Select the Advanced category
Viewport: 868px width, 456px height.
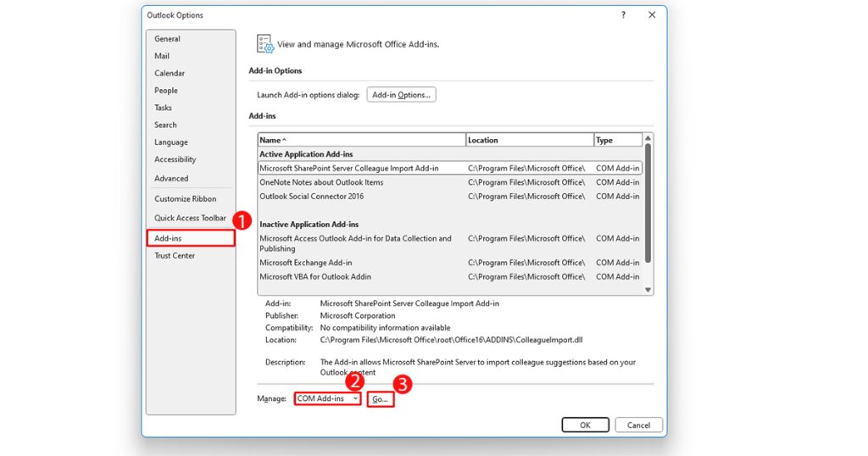tap(171, 178)
